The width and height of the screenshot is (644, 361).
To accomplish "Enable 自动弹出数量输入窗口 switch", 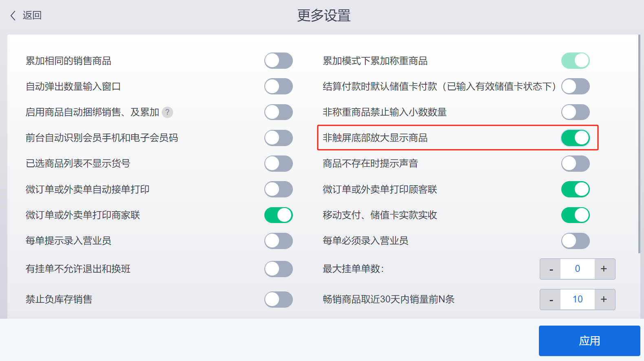I will click(x=279, y=86).
